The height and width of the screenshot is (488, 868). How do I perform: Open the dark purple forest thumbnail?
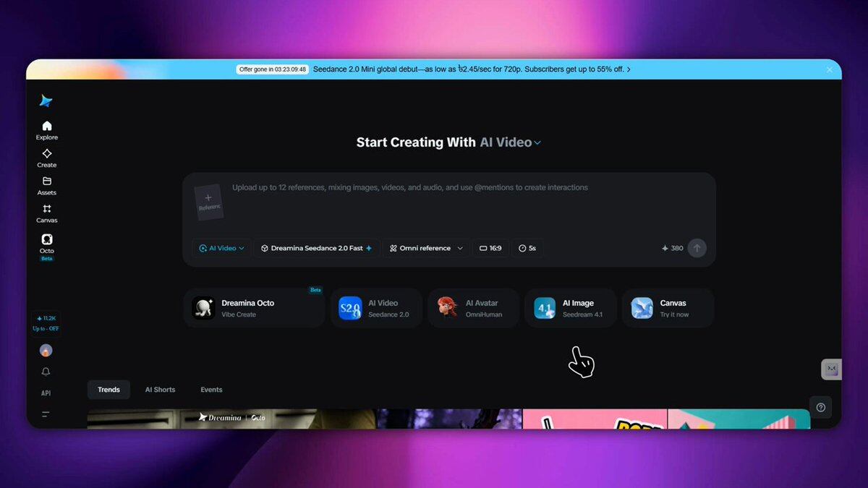coord(450,419)
